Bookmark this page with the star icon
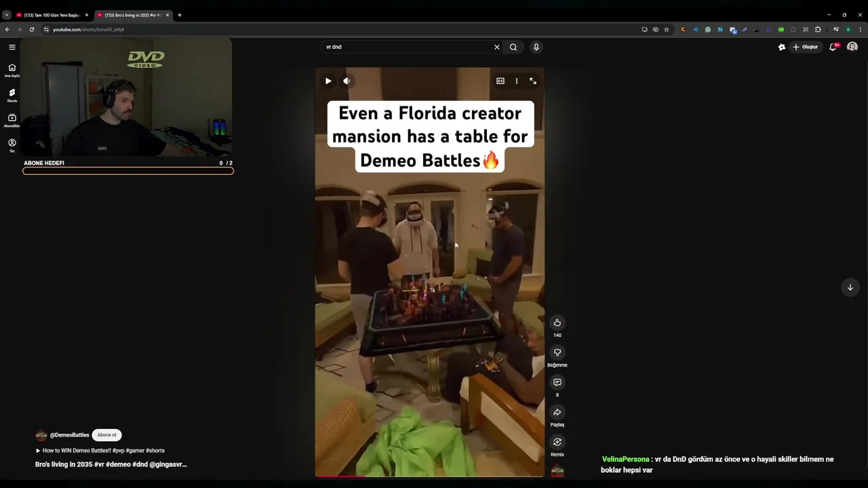868x488 pixels. (x=667, y=30)
